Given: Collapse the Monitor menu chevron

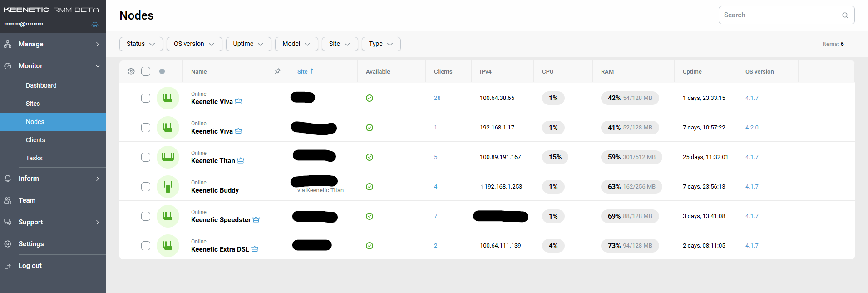Looking at the screenshot, I should pyautogui.click(x=98, y=66).
